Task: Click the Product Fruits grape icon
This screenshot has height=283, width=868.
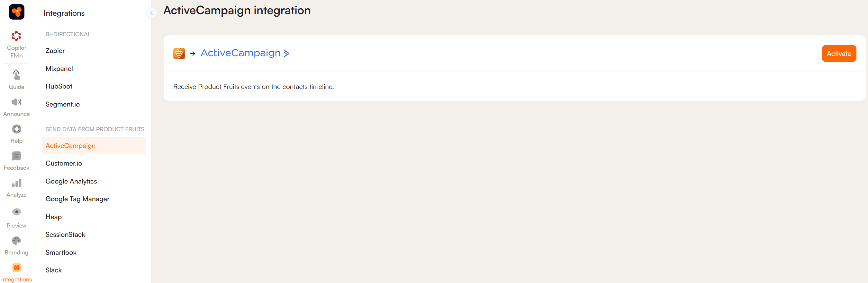Action: coord(179,54)
